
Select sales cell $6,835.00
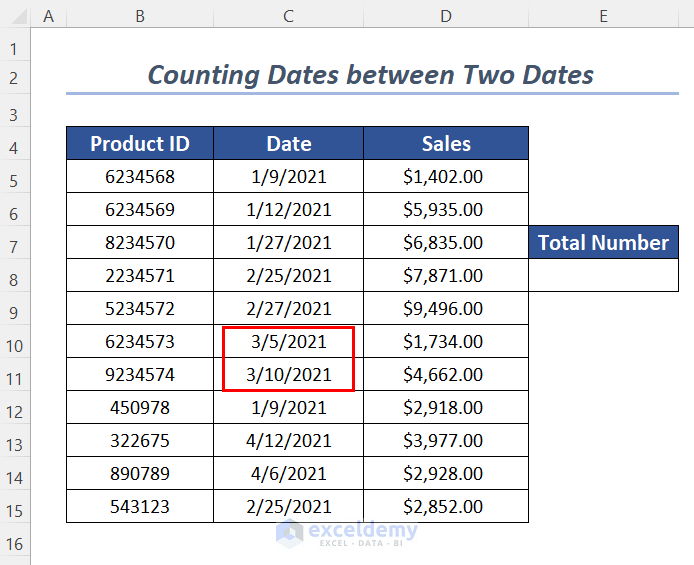(446, 242)
